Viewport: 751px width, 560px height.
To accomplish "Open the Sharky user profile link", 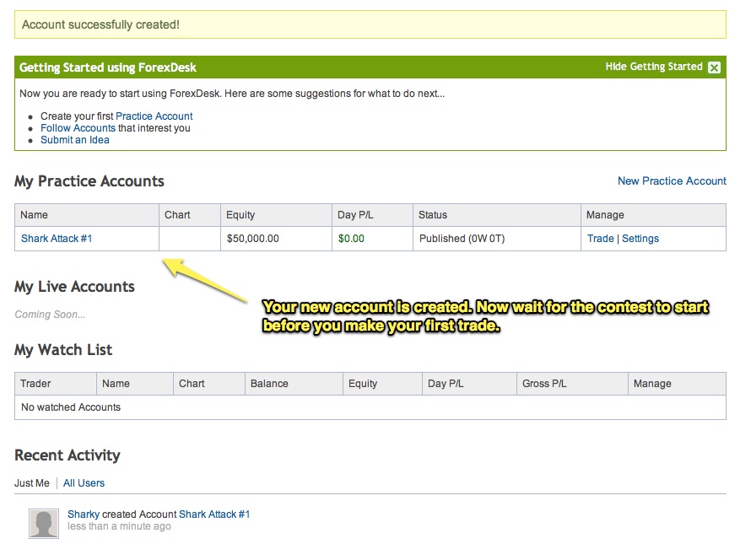I will (84, 514).
